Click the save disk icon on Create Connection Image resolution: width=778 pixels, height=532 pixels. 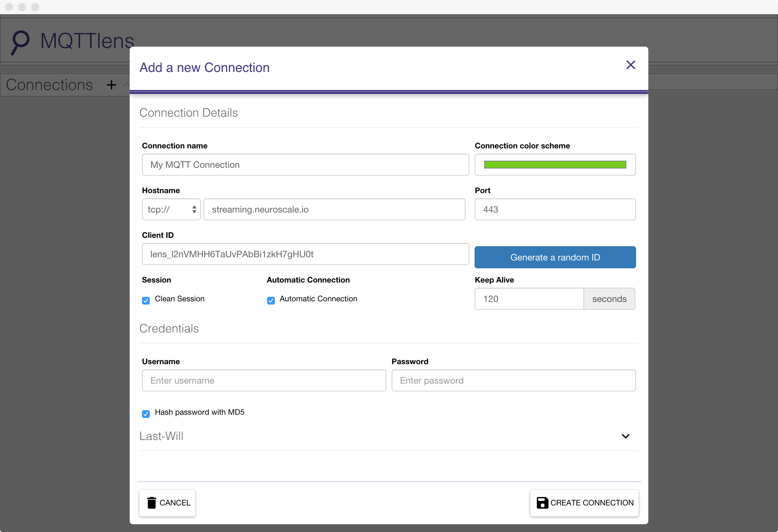pyautogui.click(x=542, y=503)
